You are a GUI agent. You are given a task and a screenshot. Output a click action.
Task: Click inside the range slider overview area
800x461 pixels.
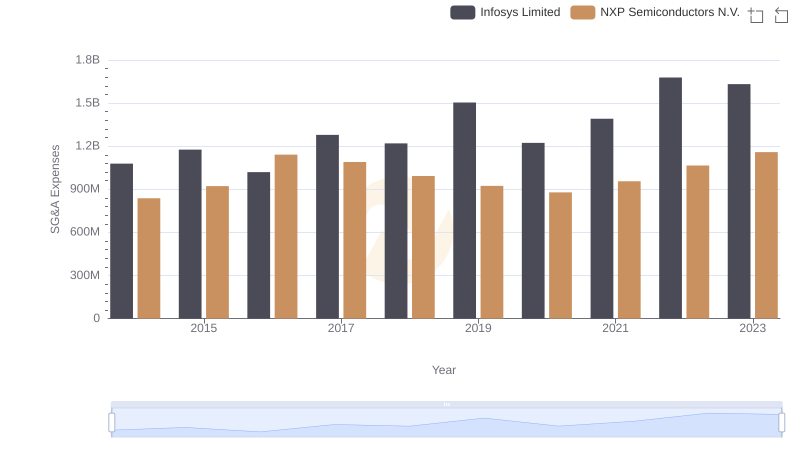[x=447, y=424]
